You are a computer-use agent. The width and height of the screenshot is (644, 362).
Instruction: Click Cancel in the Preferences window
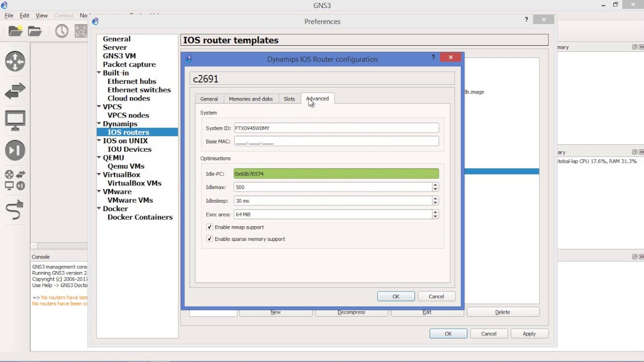pyautogui.click(x=489, y=334)
